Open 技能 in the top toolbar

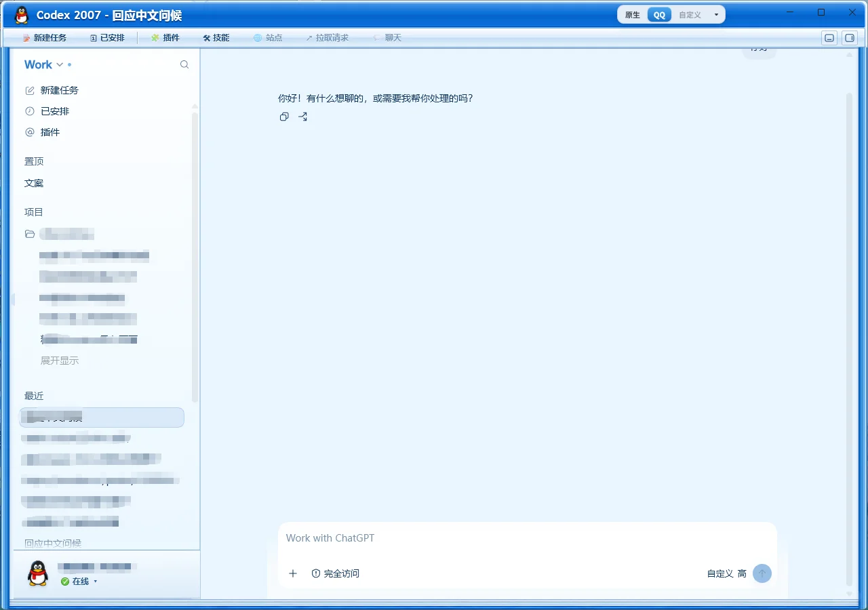click(x=216, y=38)
